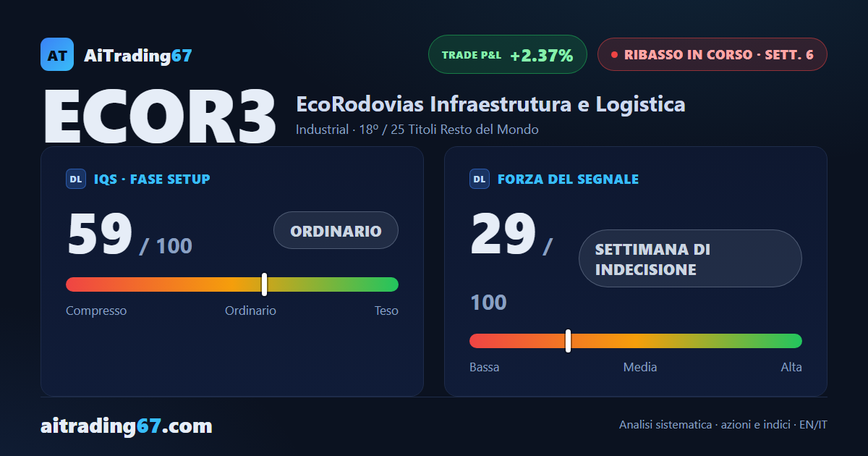Click the Alta gauge label
Viewport: 868px width, 456px height.
(791, 367)
